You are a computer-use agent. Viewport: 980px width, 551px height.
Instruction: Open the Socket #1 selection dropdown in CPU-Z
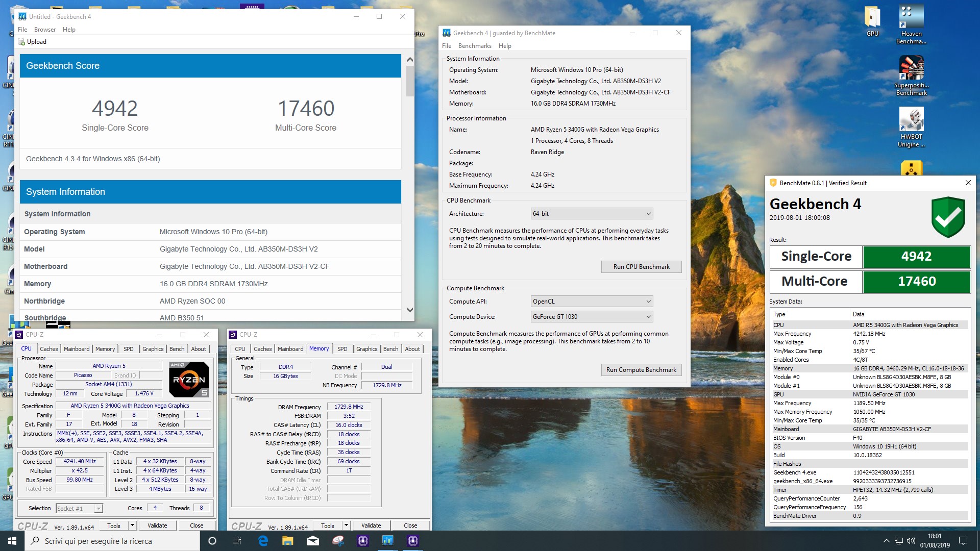[x=79, y=509]
